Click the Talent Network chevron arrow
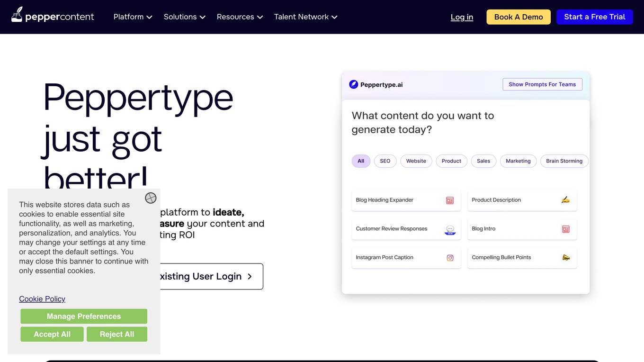The height and width of the screenshot is (362, 644). tap(334, 17)
